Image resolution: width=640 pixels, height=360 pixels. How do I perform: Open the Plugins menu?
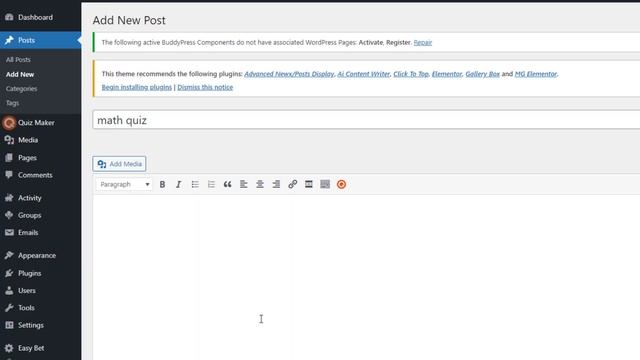(x=29, y=273)
